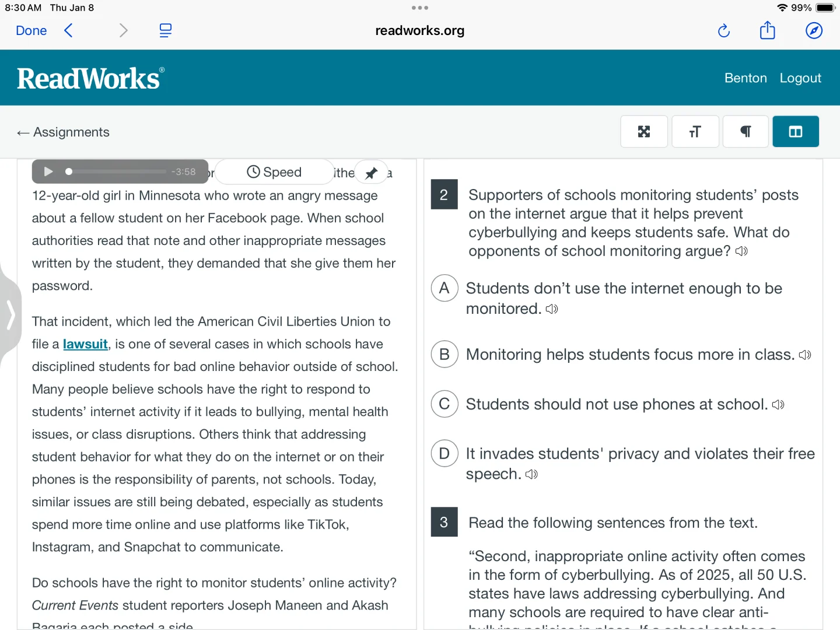The width and height of the screenshot is (840, 630).
Task: Play audio for answer D
Action: pos(531,474)
